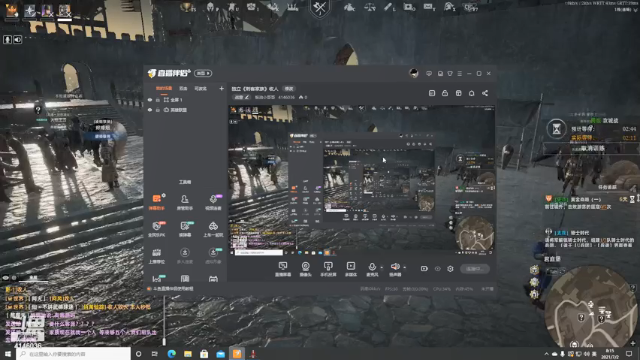Select the 全屏 1 source row
The height and width of the screenshot is (360, 640).
pyautogui.click(x=186, y=100)
